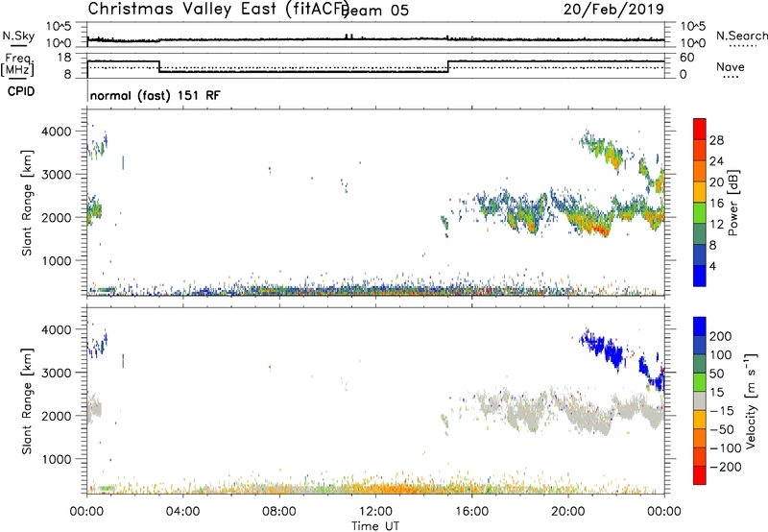Click the '-200' velocity colorbar label
Image resolution: width=768 pixels, height=532 pixels.
point(725,467)
